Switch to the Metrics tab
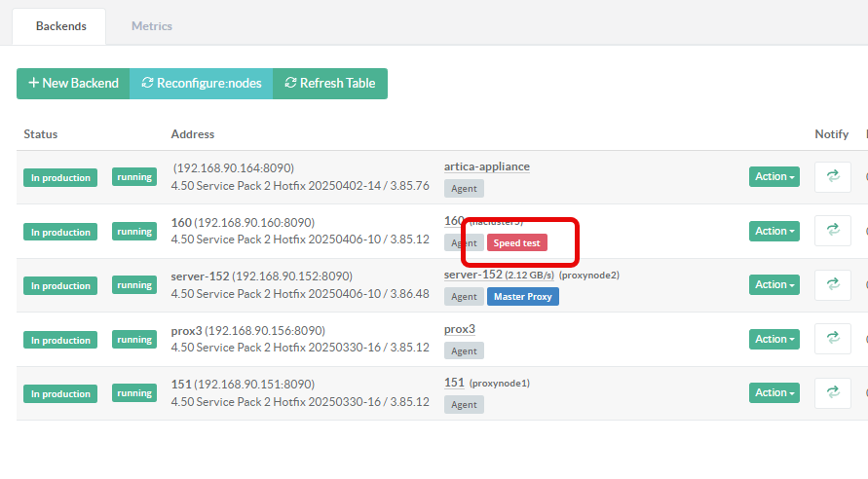The width and height of the screenshot is (868, 479). click(x=152, y=26)
